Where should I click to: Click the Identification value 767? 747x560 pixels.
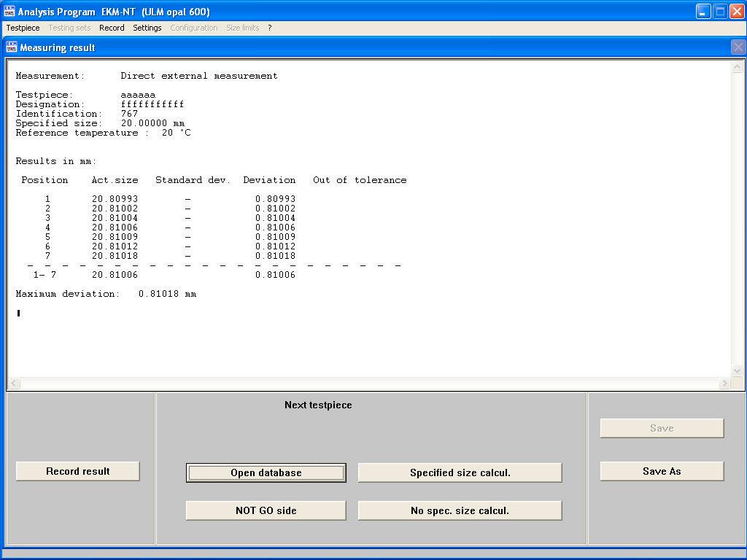[129, 114]
